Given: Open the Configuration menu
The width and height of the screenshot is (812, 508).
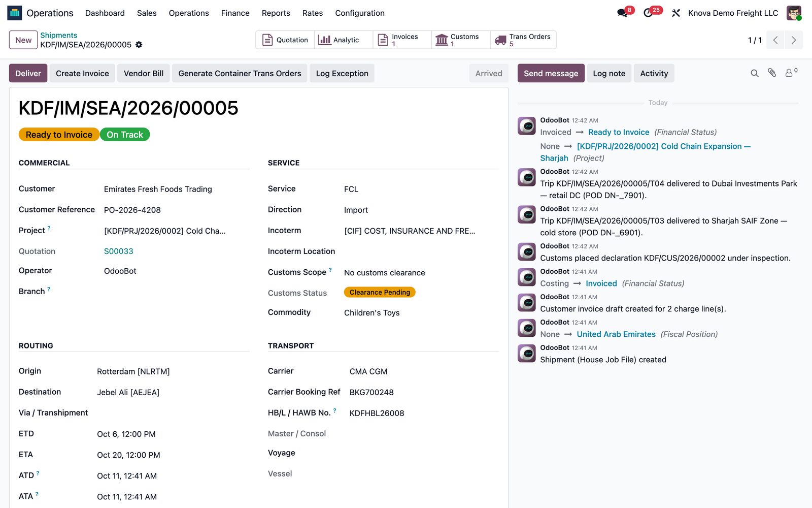Looking at the screenshot, I should click(x=360, y=13).
